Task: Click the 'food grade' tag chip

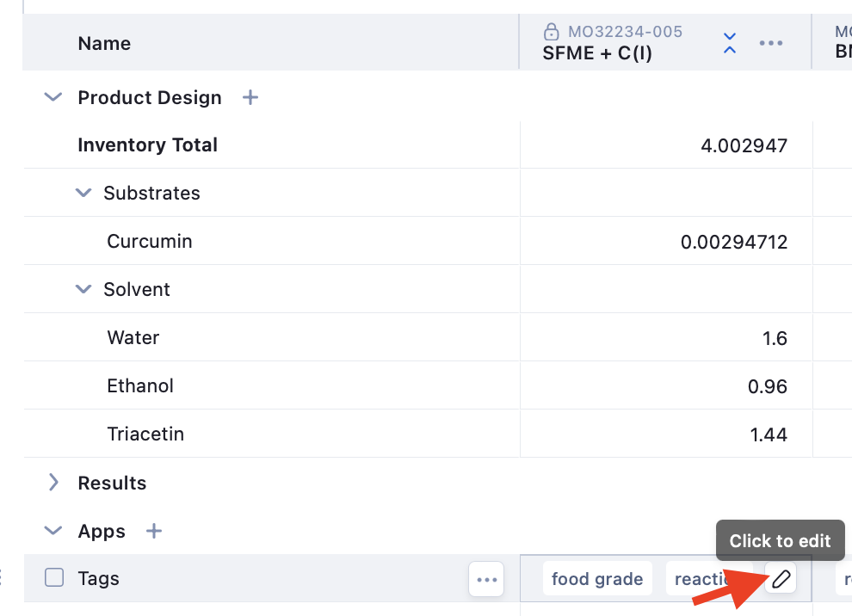Action: 597,579
